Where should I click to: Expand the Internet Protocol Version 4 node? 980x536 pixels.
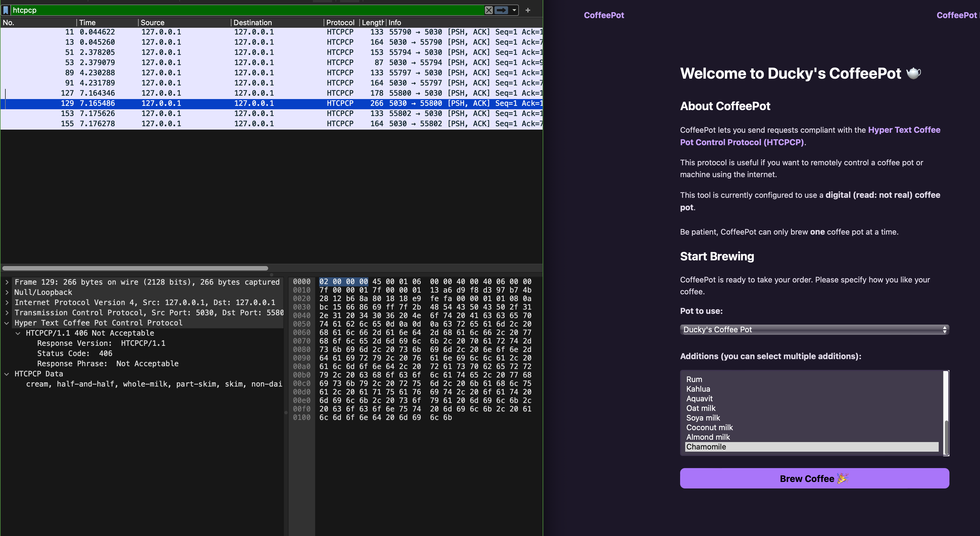7,303
